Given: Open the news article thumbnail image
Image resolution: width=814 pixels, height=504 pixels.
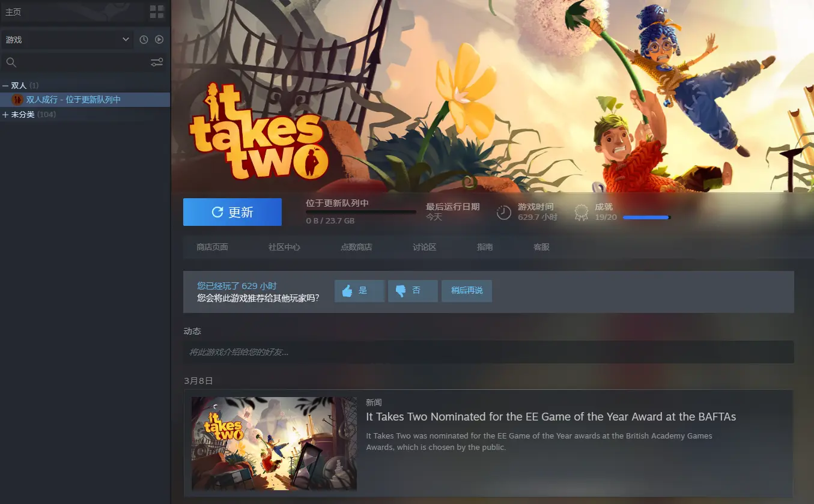Looking at the screenshot, I should [x=274, y=443].
